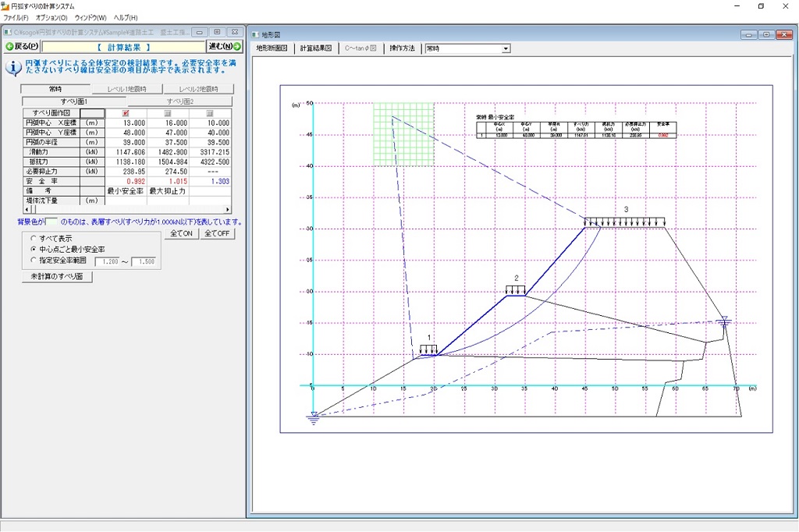Show the 地形断面図 view
The height and width of the screenshot is (532, 799).
tap(272, 48)
